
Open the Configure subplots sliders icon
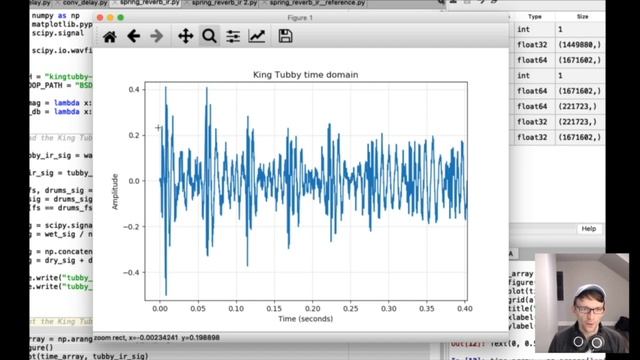(233, 36)
